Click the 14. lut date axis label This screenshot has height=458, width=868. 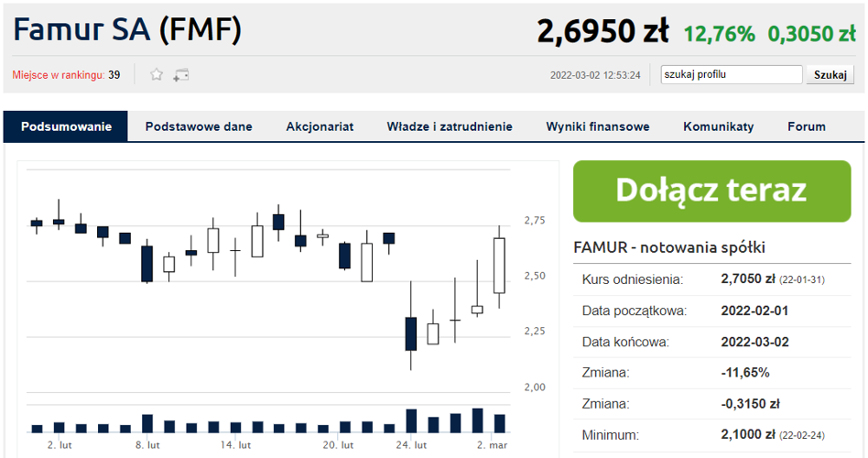coord(235,444)
